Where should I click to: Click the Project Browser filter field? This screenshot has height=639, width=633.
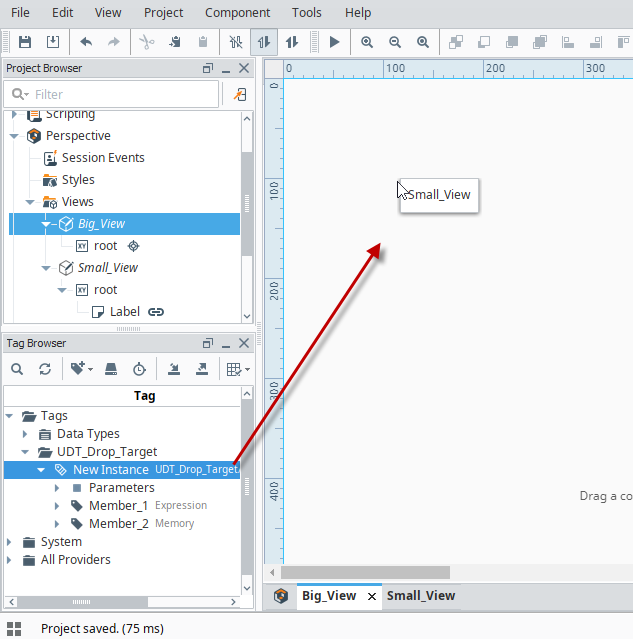tap(111, 95)
